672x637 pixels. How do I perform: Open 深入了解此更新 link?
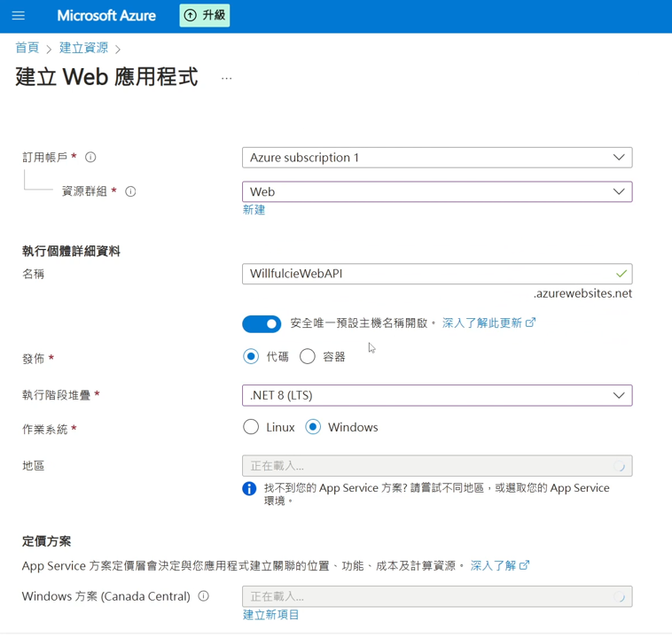[488, 322]
